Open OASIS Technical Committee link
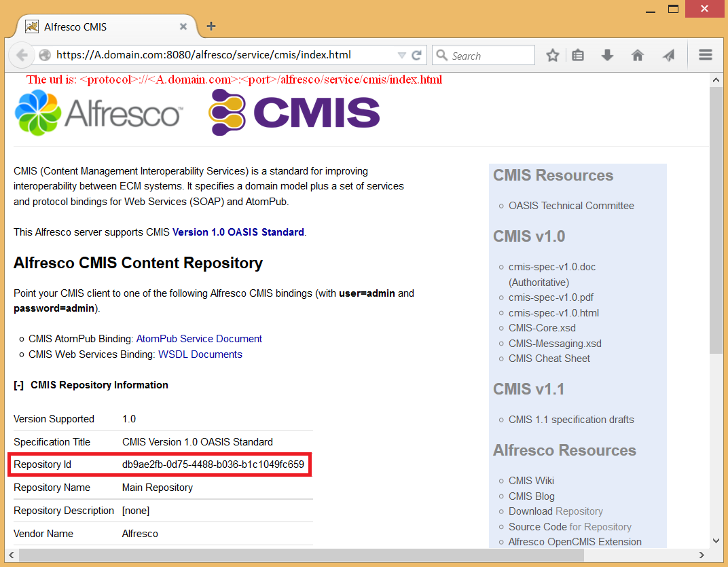The height and width of the screenshot is (567, 728). (571, 206)
